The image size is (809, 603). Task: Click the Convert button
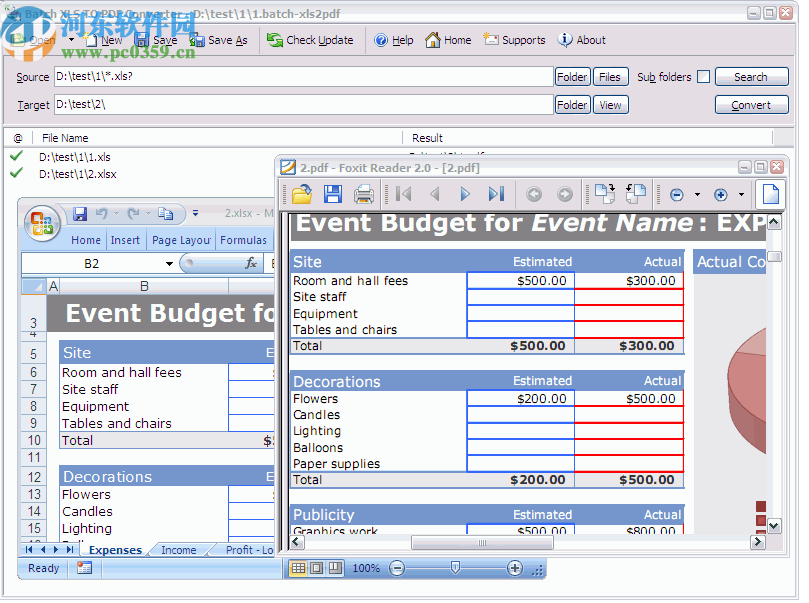[751, 104]
